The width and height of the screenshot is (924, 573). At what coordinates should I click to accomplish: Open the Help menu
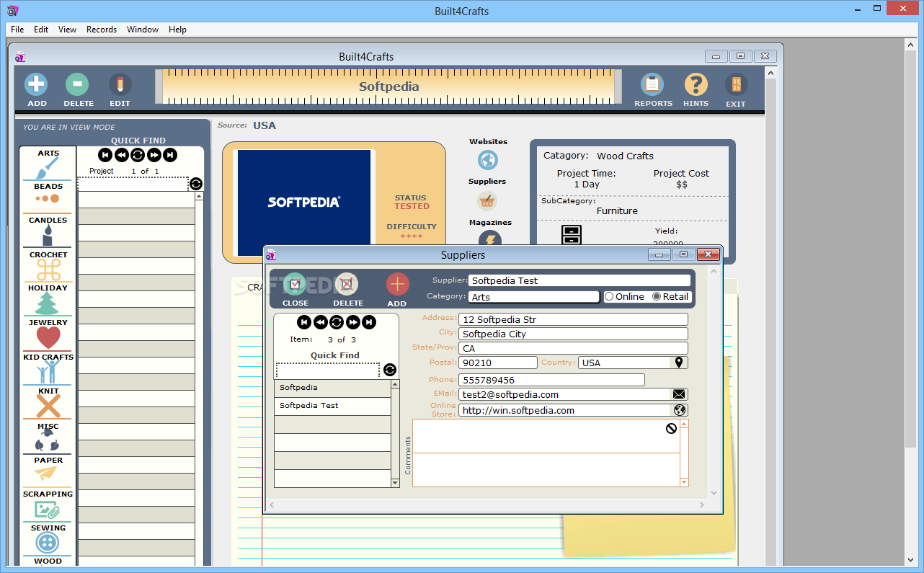[x=177, y=30]
